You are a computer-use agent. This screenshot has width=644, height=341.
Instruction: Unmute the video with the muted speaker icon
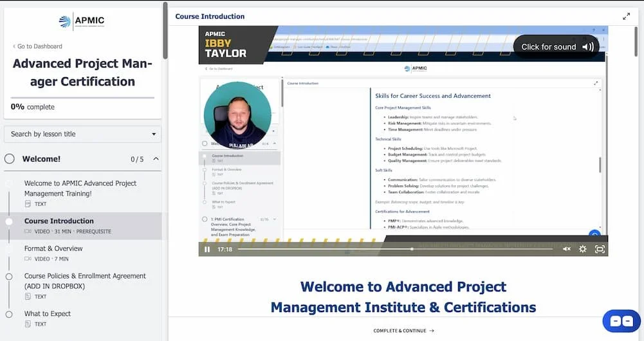567,249
